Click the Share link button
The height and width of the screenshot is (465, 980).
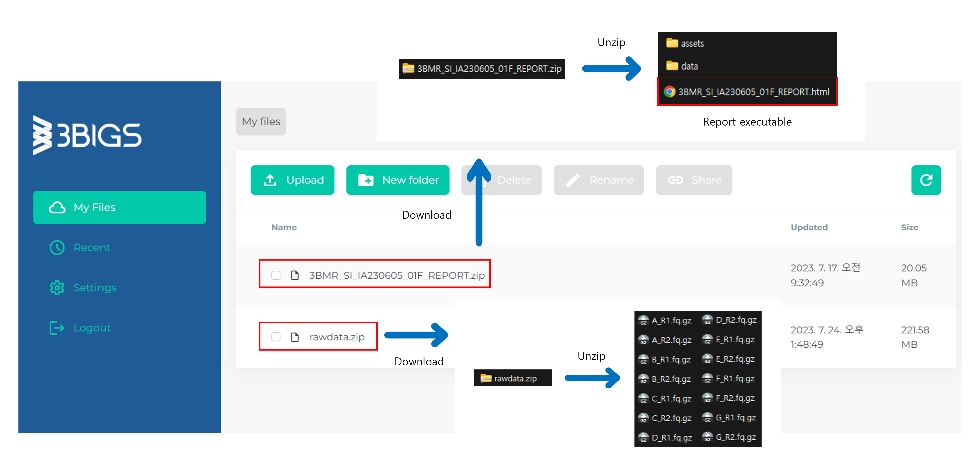694,180
